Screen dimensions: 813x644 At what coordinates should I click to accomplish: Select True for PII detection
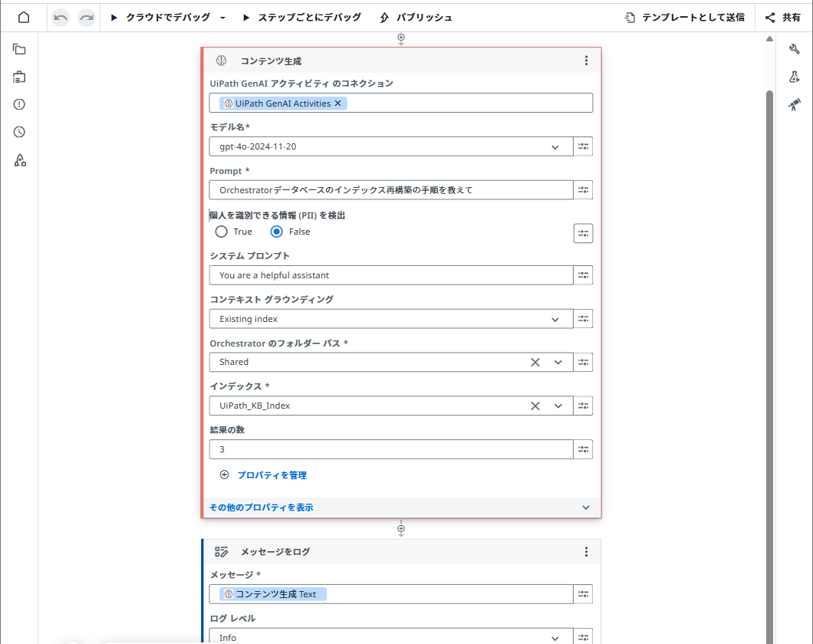pyautogui.click(x=222, y=232)
